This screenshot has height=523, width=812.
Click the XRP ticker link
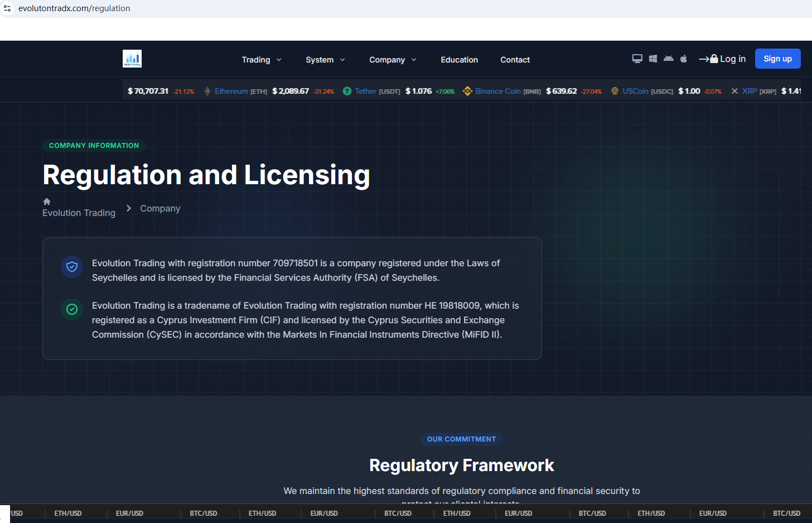click(x=749, y=91)
